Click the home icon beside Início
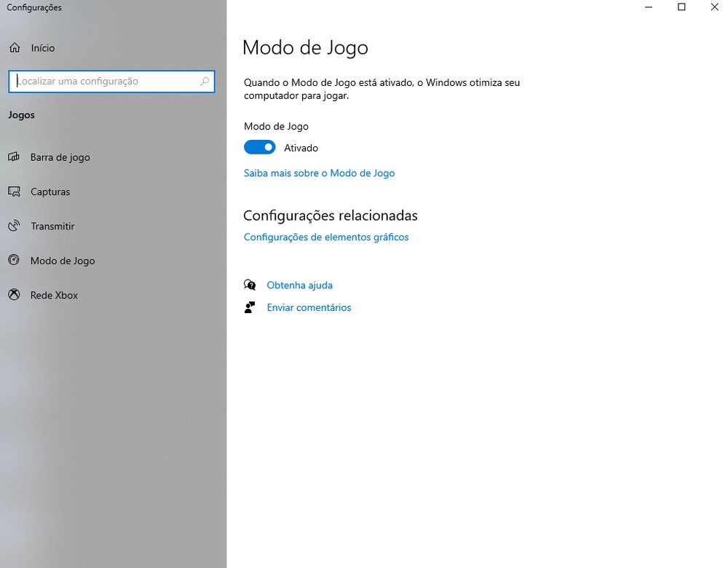The width and height of the screenshot is (728, 568). 14,48
